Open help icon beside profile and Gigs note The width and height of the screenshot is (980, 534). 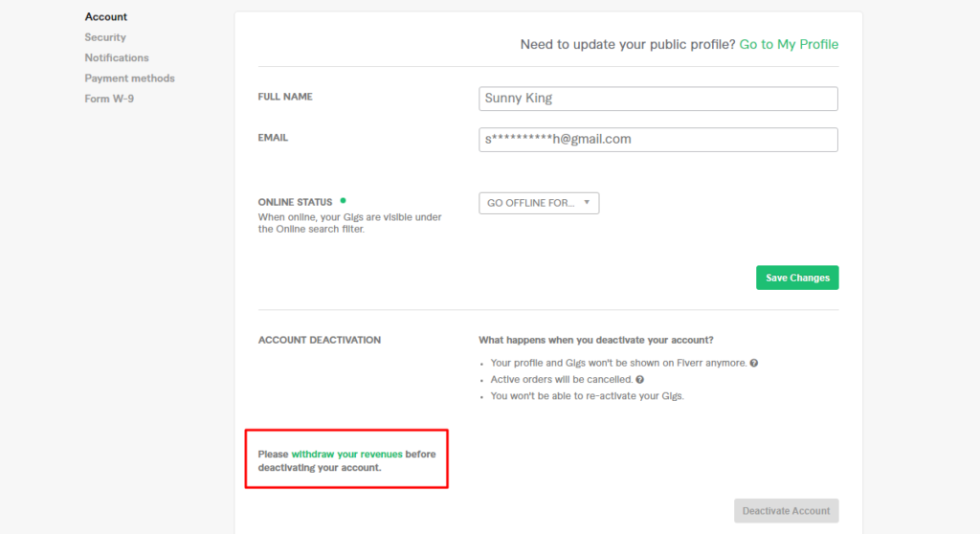coord(754,364)
